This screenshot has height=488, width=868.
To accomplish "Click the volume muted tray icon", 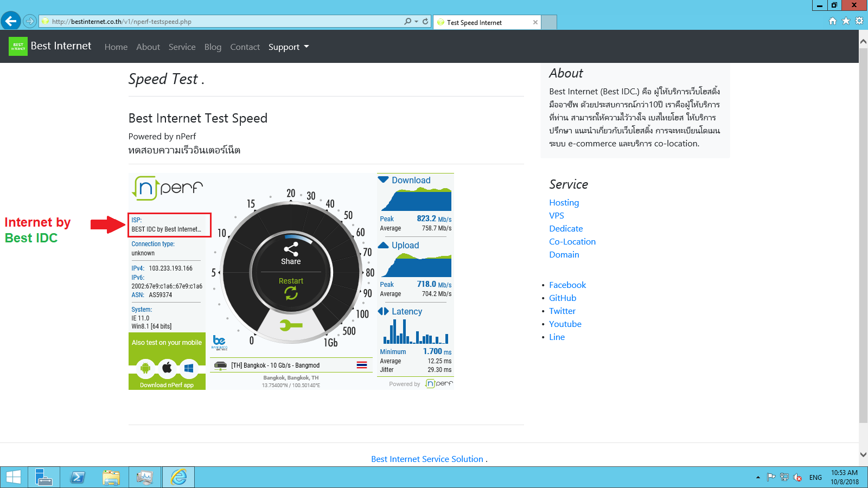I will pyautogui.click(x=797, y=477).
